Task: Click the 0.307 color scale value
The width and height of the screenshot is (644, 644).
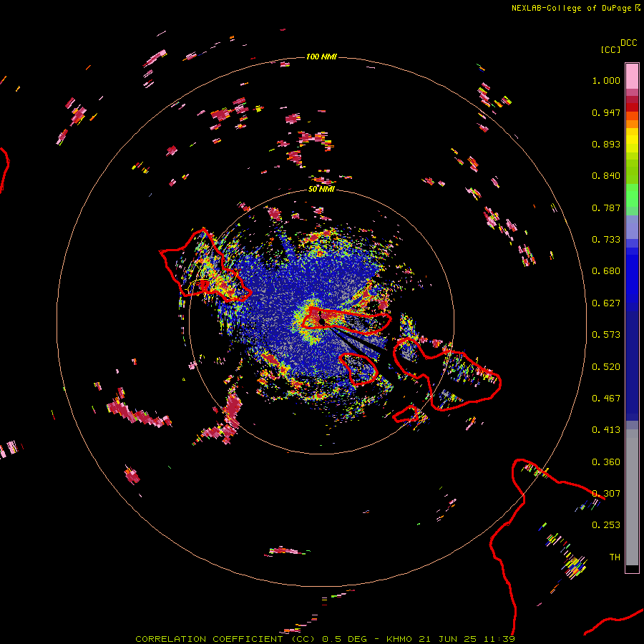Action: point(606,494)
